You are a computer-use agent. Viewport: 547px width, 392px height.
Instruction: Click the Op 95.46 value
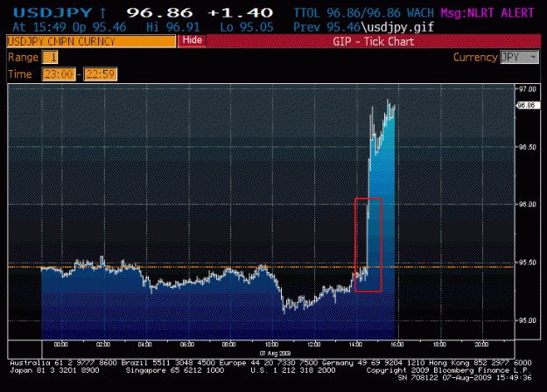(100, 27)
